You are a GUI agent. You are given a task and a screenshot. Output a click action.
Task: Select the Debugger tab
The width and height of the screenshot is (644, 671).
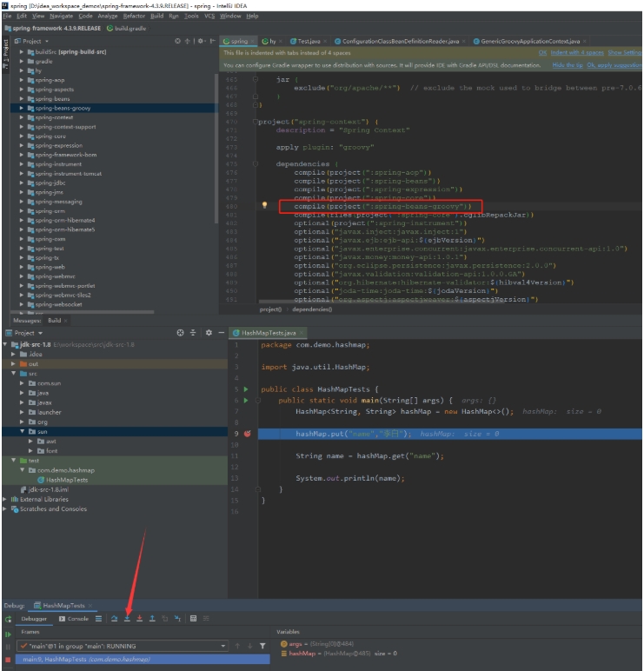coord(34,618)
